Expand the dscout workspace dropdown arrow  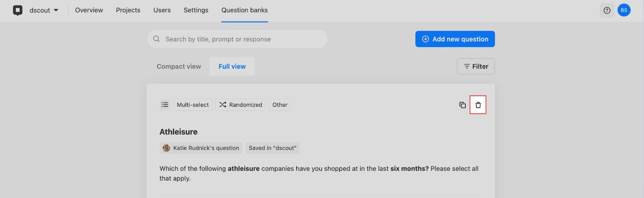click(56, 10)
